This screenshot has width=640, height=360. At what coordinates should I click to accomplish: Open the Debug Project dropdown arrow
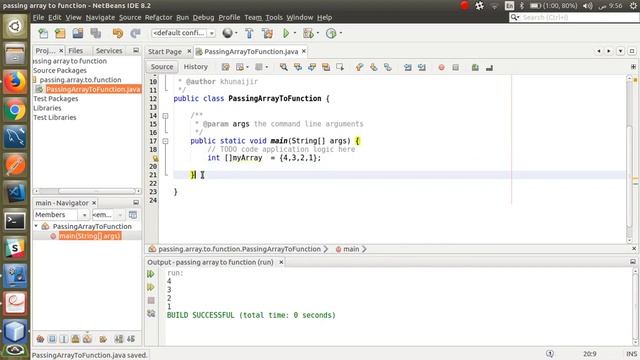pos(318,33)
